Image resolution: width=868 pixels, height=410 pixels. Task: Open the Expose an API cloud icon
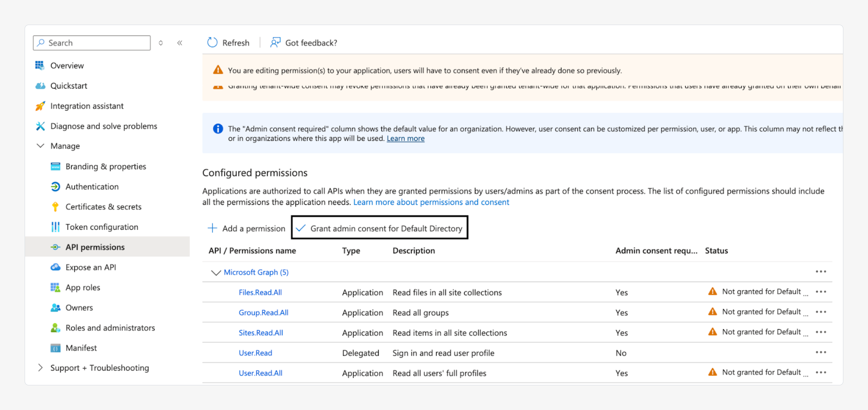(x=55, y=267)
